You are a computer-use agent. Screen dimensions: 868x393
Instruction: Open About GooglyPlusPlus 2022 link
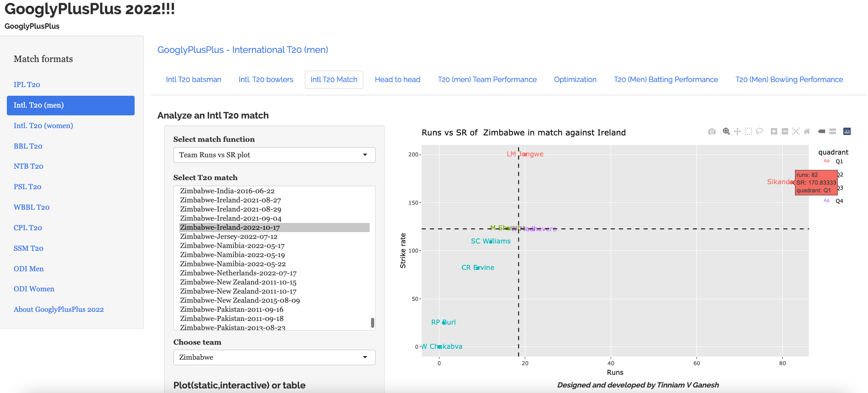[x=59, y=310]
